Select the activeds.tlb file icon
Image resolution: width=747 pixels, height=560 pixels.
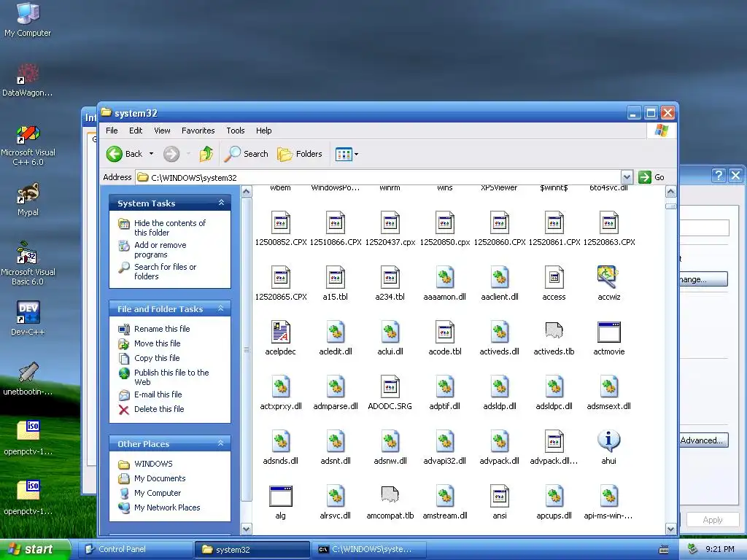554,331
